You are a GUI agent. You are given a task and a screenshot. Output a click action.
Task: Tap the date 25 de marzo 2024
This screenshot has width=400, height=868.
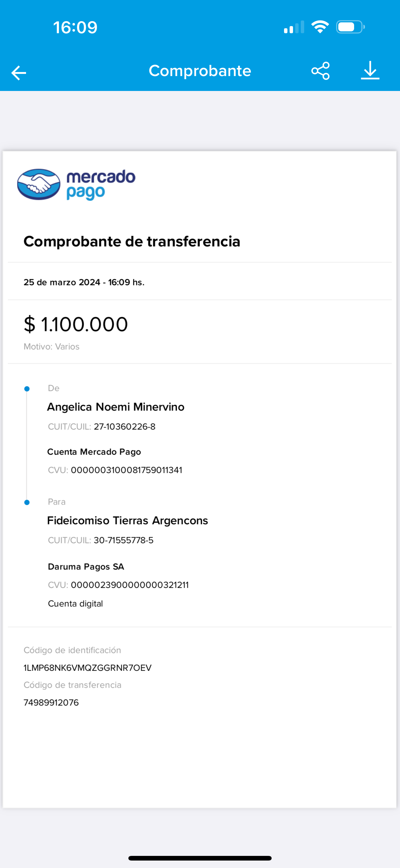pyautogui.click(x=62, y=283)
